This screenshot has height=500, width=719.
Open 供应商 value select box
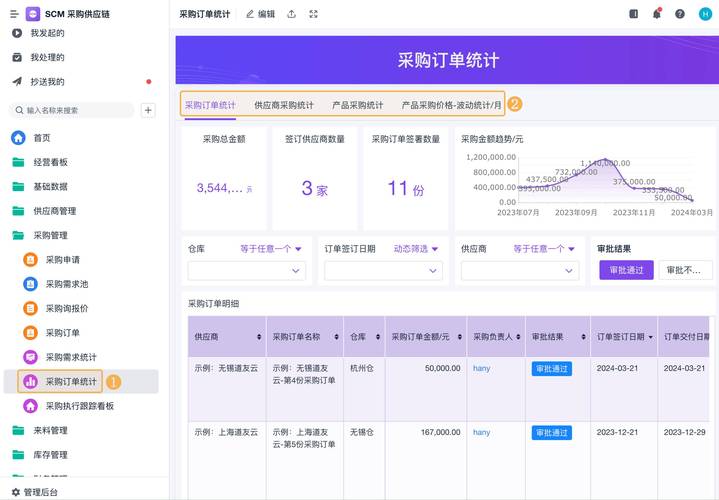520,271
